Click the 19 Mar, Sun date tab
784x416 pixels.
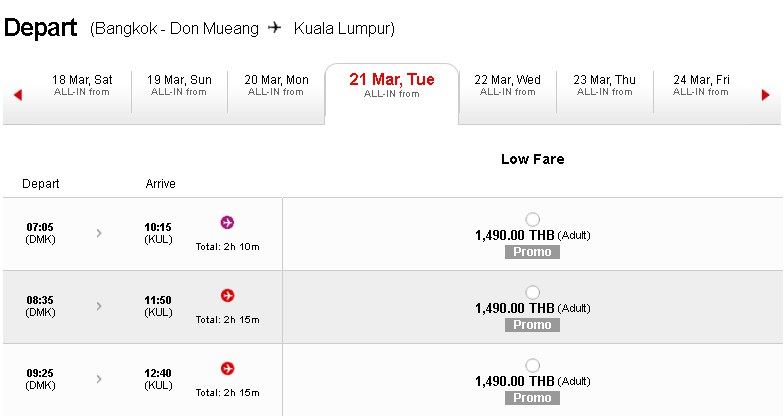pyautogui.click(x=179, y=85)
